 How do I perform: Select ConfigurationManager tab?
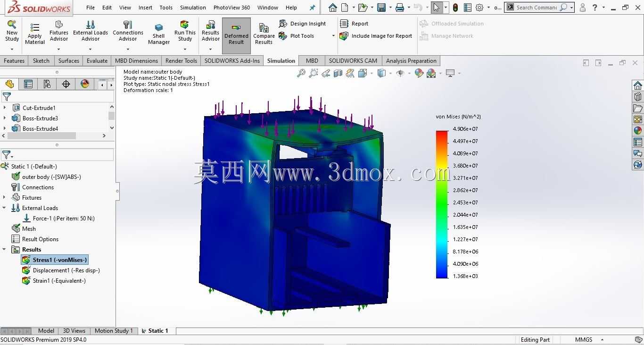pyautogui.click(x=47, y=84)
